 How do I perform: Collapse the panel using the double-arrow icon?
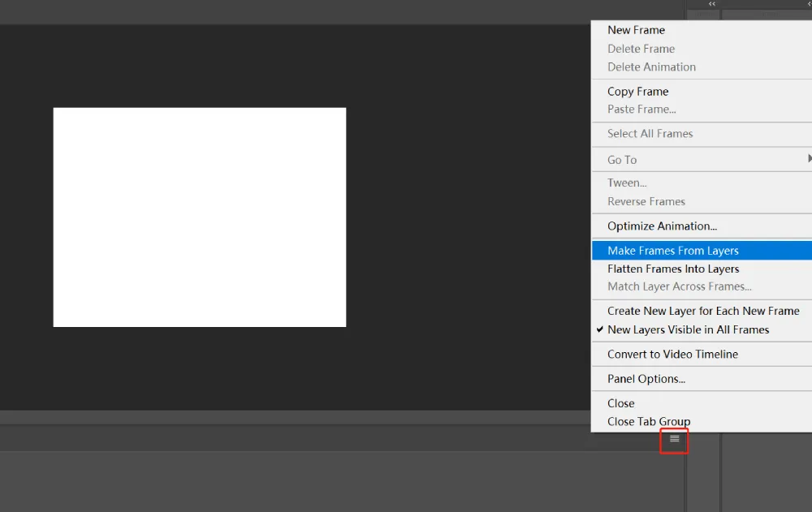tap(712, 4)
